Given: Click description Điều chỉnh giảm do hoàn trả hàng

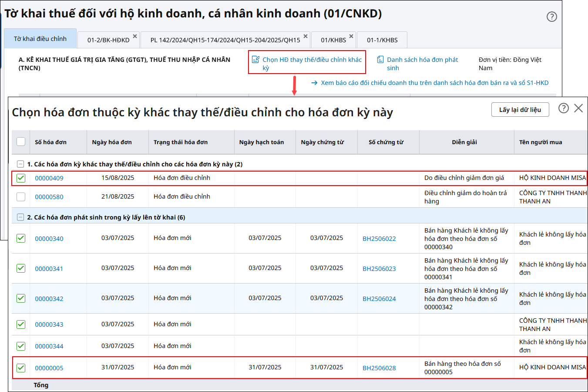Looking at the screenshot, I should [x=466, y=197].
